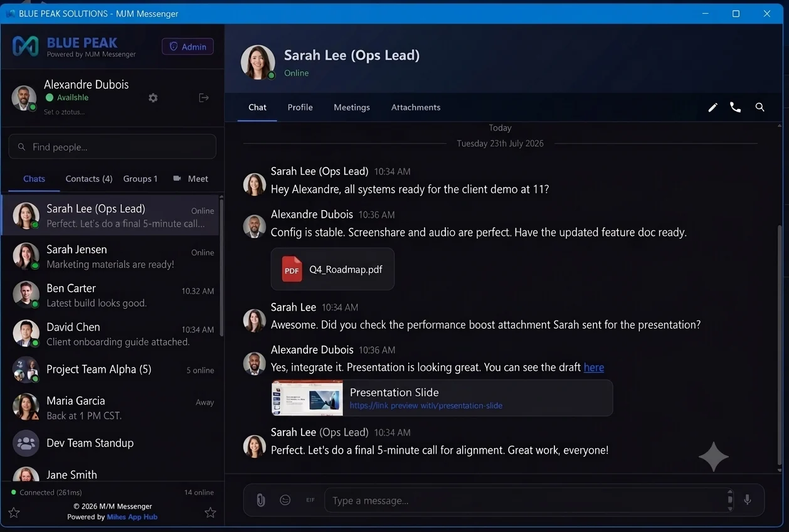This screenshot has width=789, height=532.
Task: Open Maria Garcia conversation
Action: tap(110, 407)
